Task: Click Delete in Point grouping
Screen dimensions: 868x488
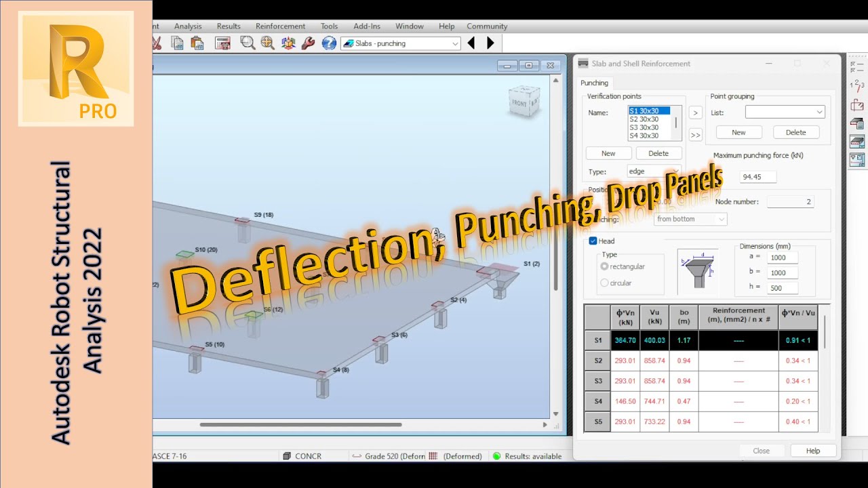Action: click(795, 132)
